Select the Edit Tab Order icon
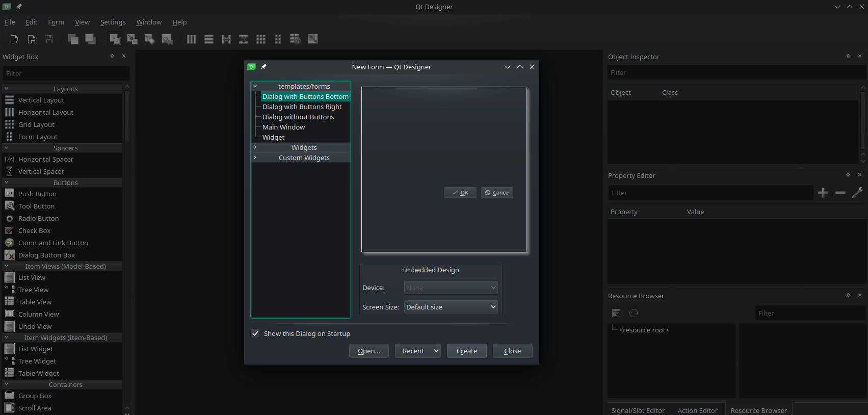 (167, 39)
